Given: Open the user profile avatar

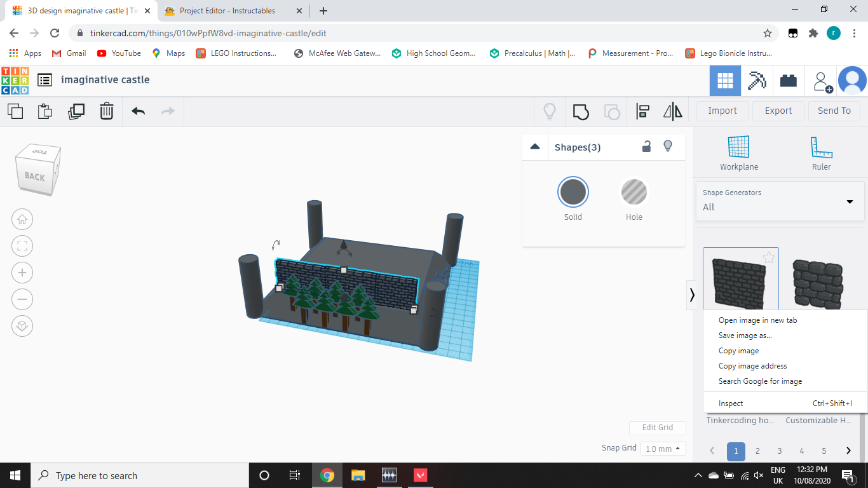Looking at the screenshot, I should [x=852, y=81].
